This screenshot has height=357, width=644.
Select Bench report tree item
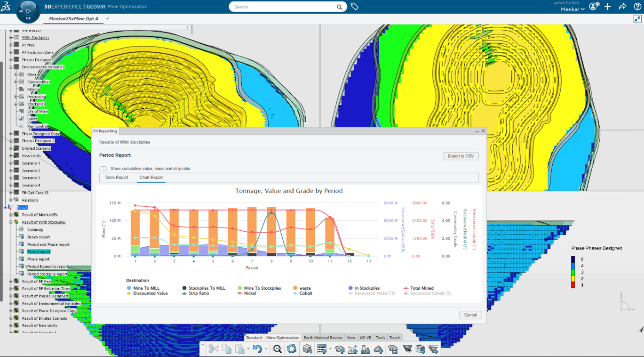click(x=39, y=237)
